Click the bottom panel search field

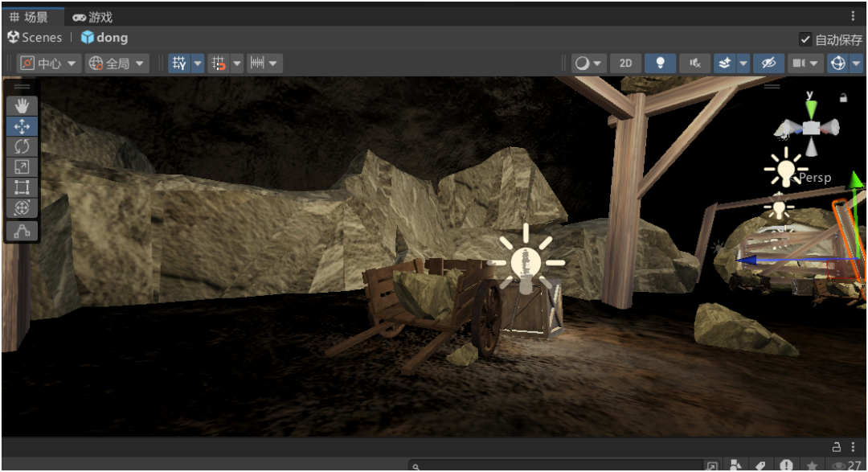(x=556, y=466)
